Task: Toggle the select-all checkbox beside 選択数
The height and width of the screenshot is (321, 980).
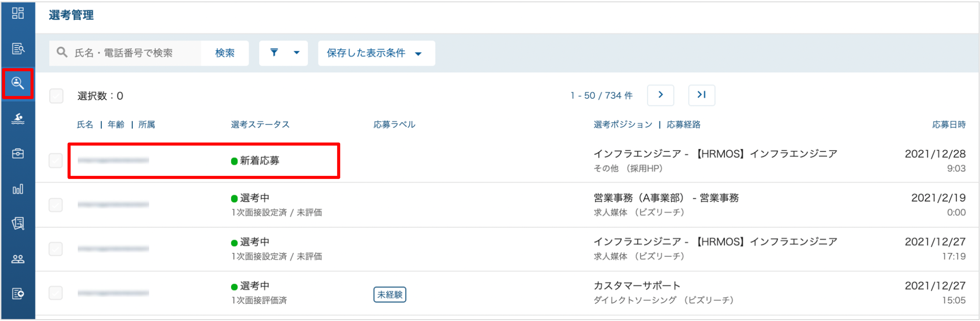Action: pyautogui.click(x=56, y=96)
